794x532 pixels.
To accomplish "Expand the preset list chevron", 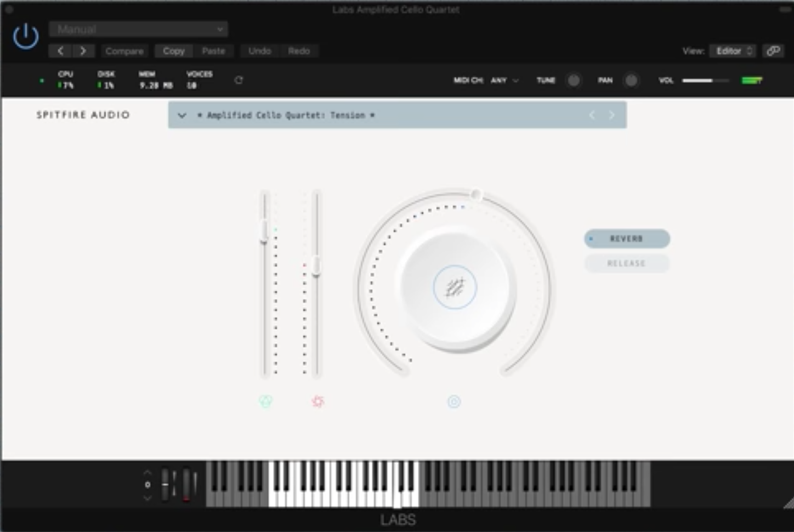I will pyautogui.click(x=182, y=115).
